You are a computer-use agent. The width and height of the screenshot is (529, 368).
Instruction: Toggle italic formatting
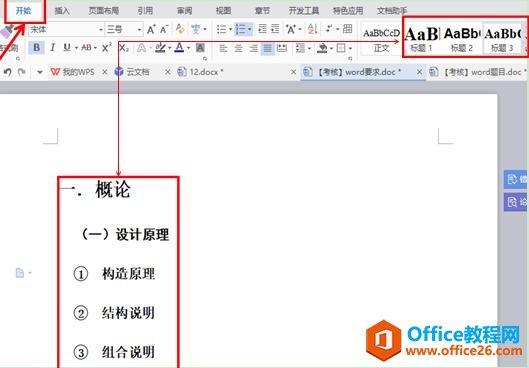click(x=52, y=48)
